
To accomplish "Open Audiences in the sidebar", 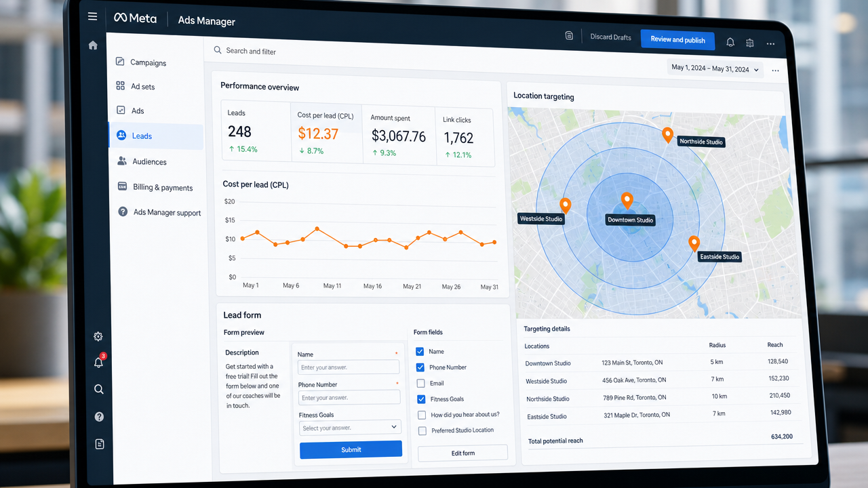I will pyautogui.click(x=142, y=161).
